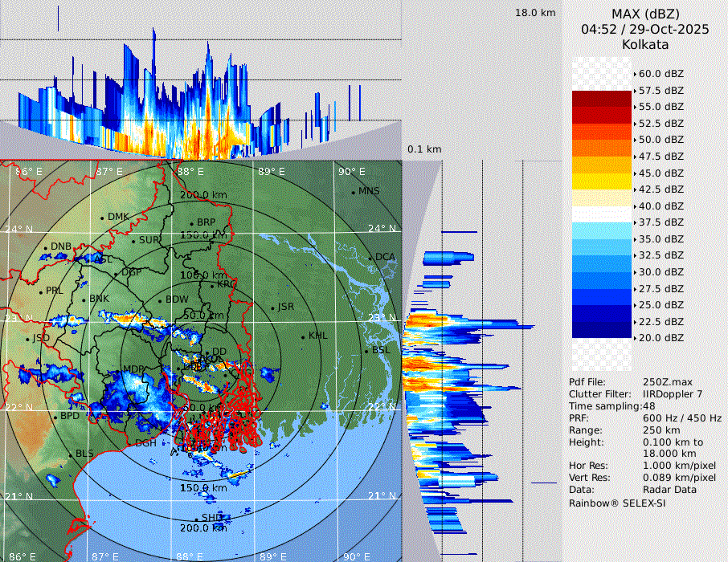Click the Rainbow SELEX-SI text

pos(617,503)
